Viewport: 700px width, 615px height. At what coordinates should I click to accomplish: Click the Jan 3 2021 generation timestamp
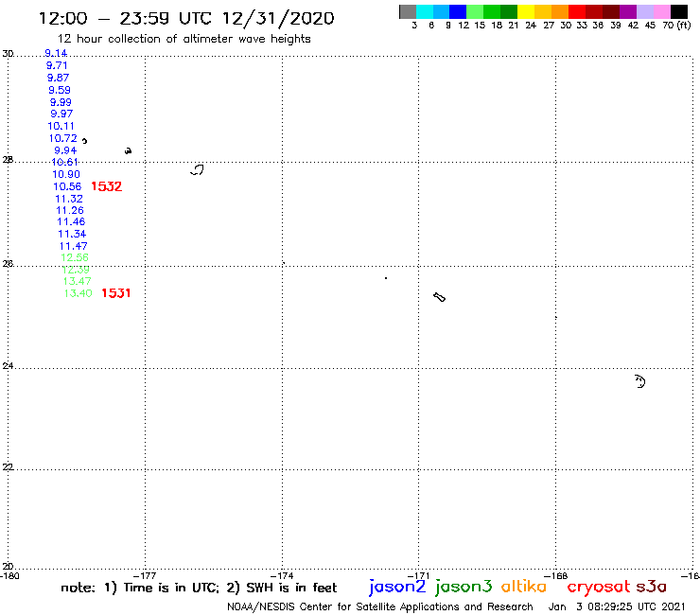pyautogui.click(x=617, y=607)
